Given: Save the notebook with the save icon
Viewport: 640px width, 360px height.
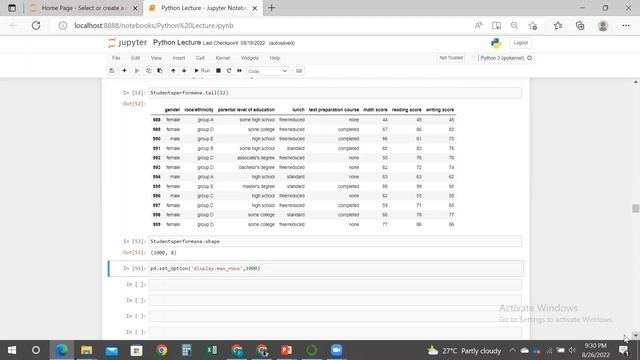Looking at the screenshot, I should (x=111, y=71).
